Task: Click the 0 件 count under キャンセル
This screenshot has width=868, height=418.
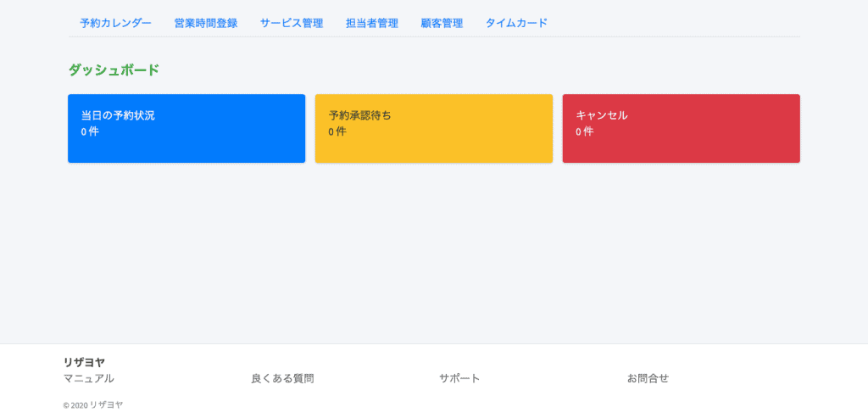Action: pos(585,131)
